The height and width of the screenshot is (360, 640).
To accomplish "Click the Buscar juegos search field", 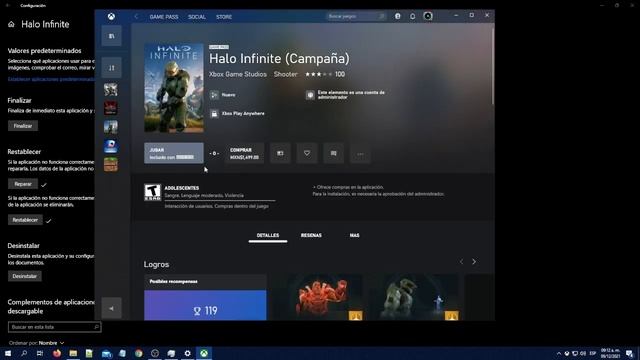I will point(356,16).
